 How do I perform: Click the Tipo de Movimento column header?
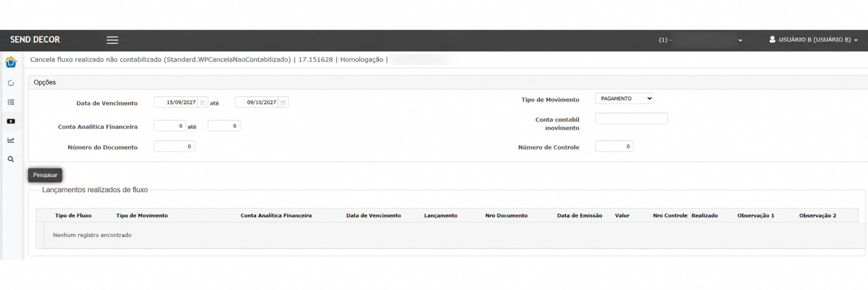tap(142, 216)
